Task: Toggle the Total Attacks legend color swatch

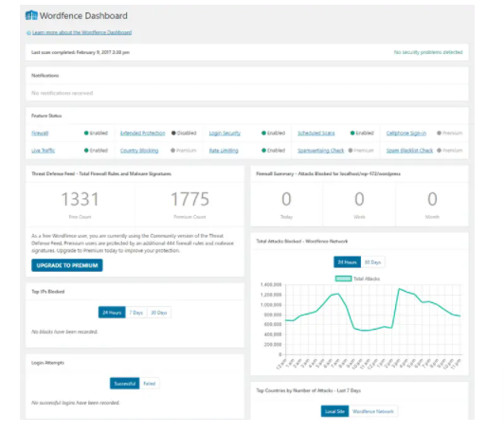Action: coord(343,279)
